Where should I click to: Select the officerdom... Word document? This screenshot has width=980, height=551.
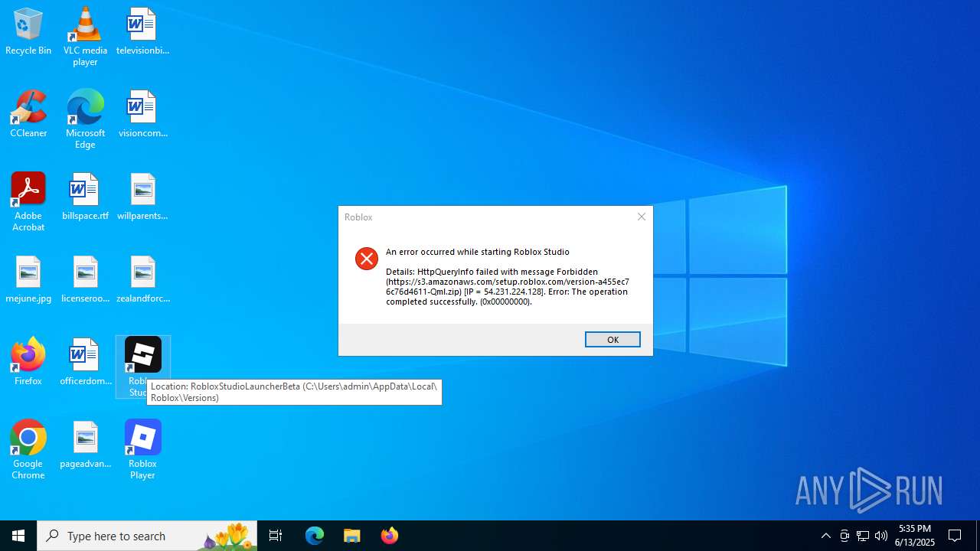coord(85,362)
